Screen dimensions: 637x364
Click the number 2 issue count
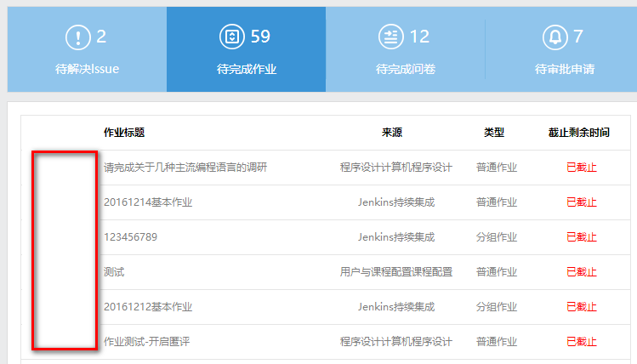click(101, 37)
